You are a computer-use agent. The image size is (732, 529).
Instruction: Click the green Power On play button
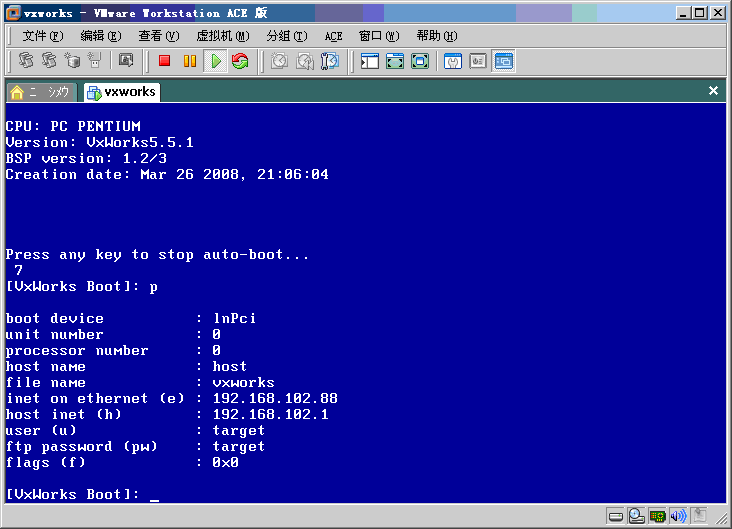(x=216, y=61)
